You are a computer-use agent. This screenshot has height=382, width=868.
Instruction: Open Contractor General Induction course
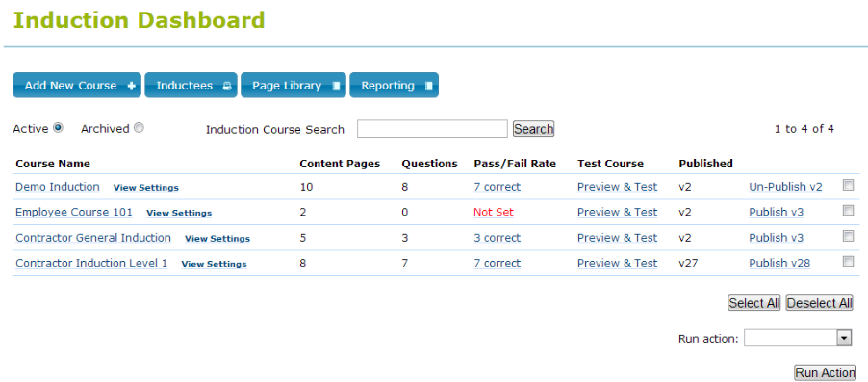(x=93, y=238)
